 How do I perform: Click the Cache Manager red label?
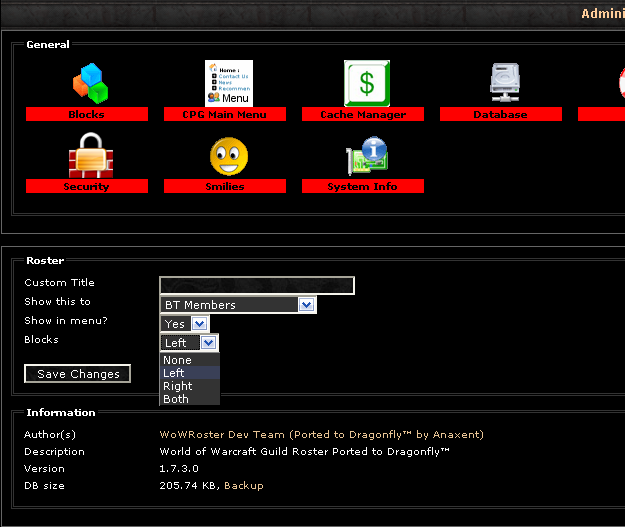363,115
